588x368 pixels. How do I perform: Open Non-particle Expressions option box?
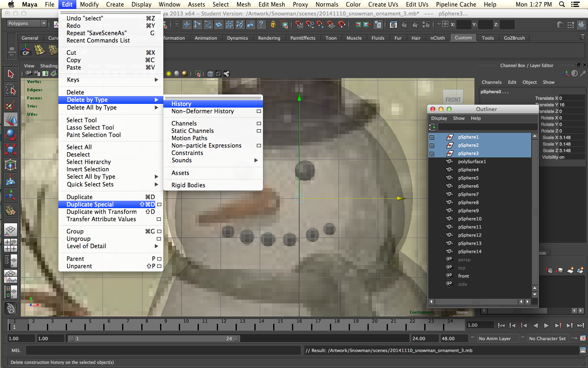pyautogui.click(x=258, y=146)
